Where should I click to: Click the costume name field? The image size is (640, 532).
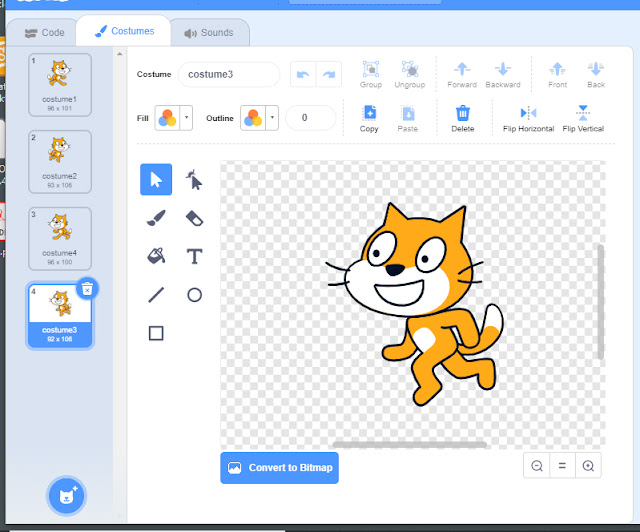click(x=229, y=74)
